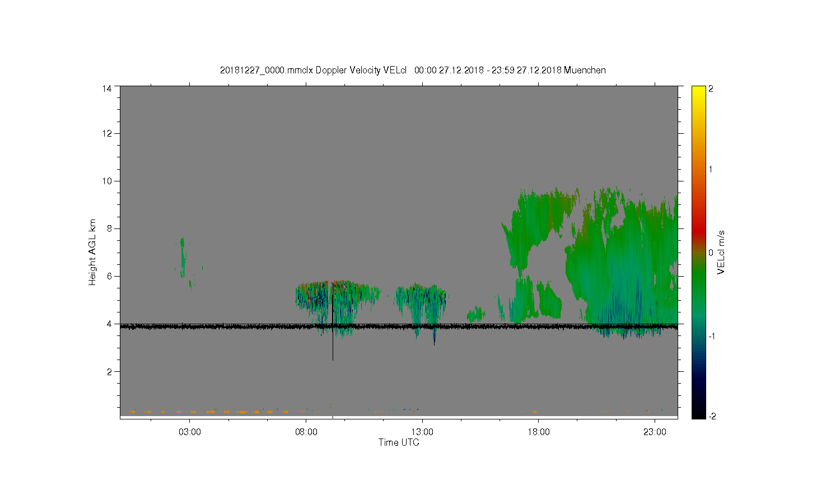Click the colorbar tick label -2
Image resolution: width=840 pixels, height=504 pixels.
click(x=711, y=417)
